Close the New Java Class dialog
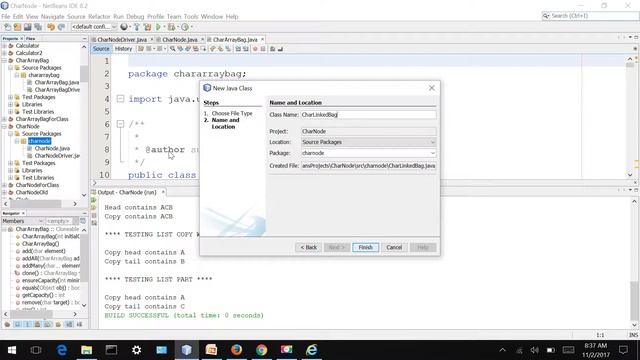The width and height of the screenshot is (640, 360). coord(432,88)
